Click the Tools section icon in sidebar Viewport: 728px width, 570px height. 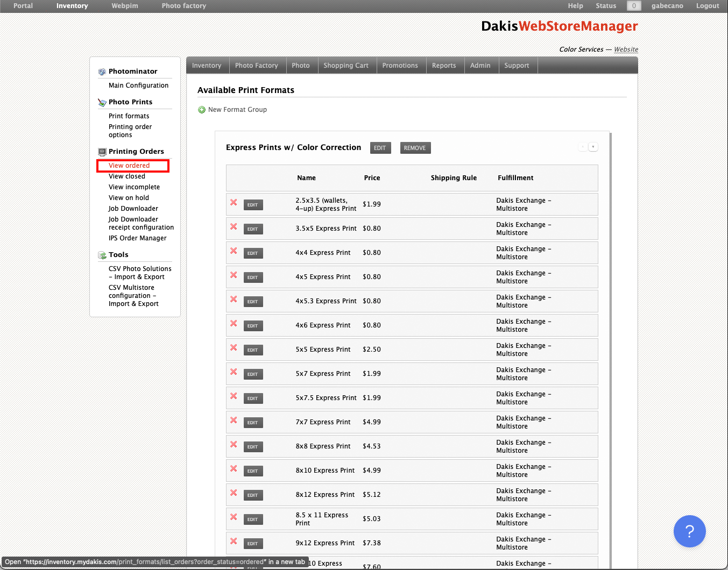(x=102, y=255)
